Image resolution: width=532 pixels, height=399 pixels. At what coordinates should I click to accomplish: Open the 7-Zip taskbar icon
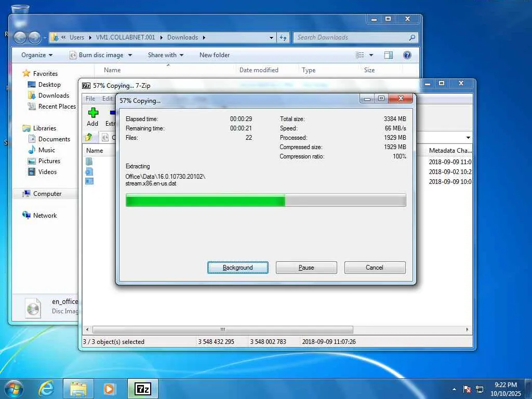[143, 389]
